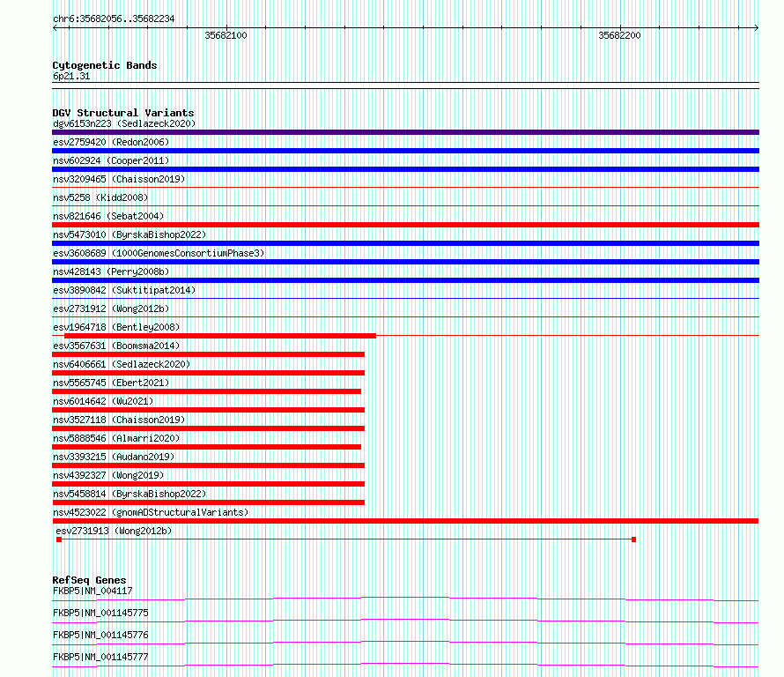Click the left arrow of the ruler
The width and height of the screenshot is (784, 677).
point(55,28)
